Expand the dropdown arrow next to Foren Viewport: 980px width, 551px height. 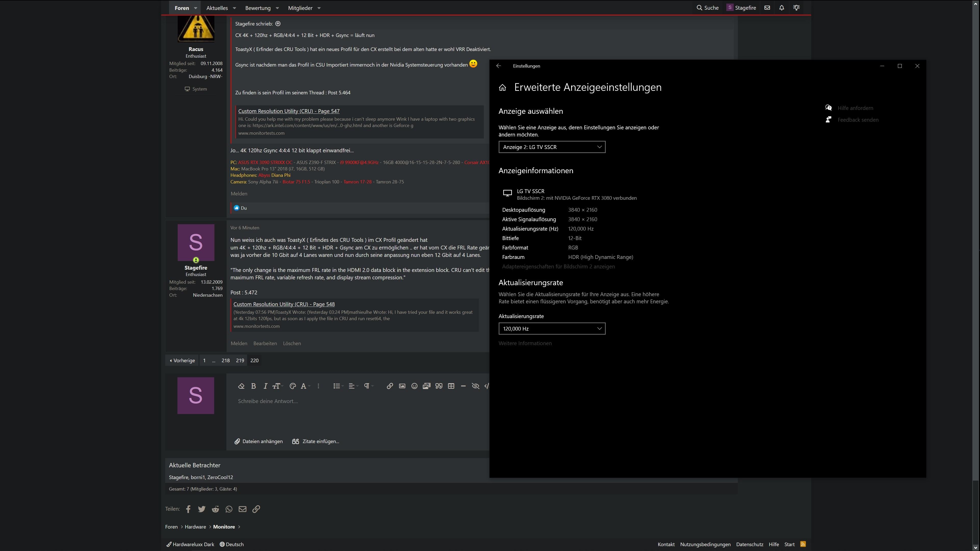click(x=196, y=8)
